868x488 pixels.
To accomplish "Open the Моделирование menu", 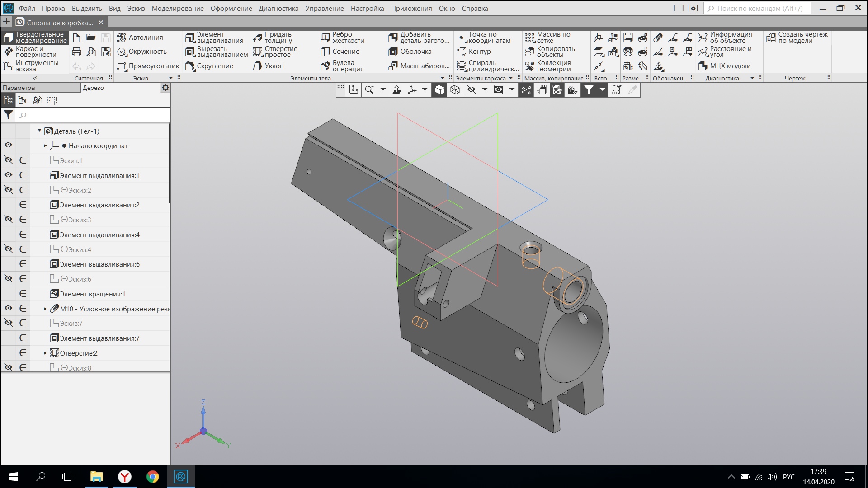I will (x=177, y=8).
